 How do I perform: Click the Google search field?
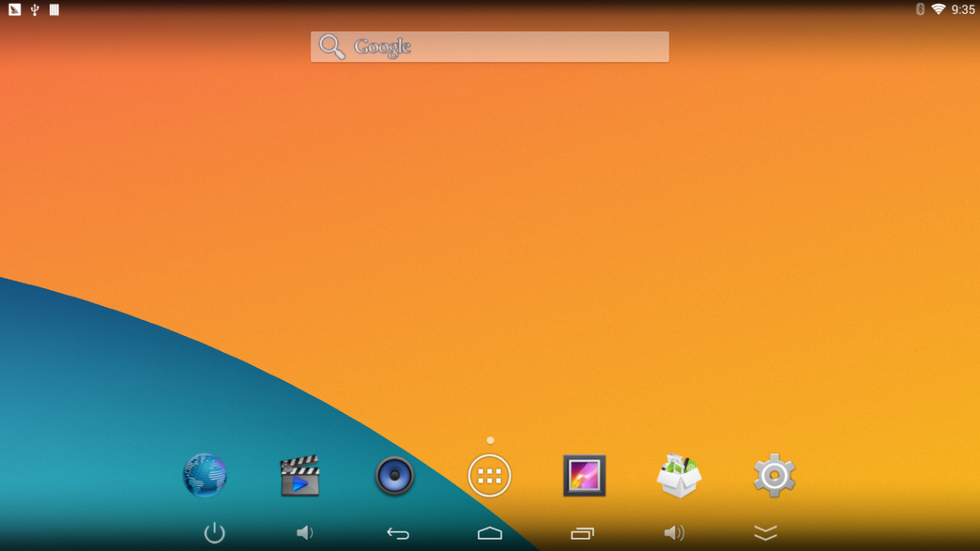click(x=490, y=47)
